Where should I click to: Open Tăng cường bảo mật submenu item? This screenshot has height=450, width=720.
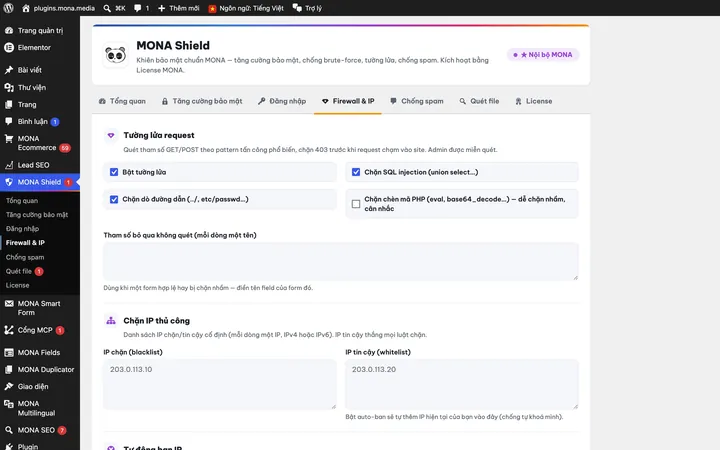(x=37, y=214)
